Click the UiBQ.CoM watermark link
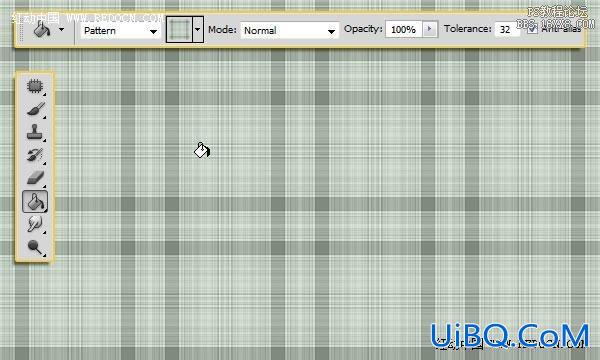 (x=509, y=335)
